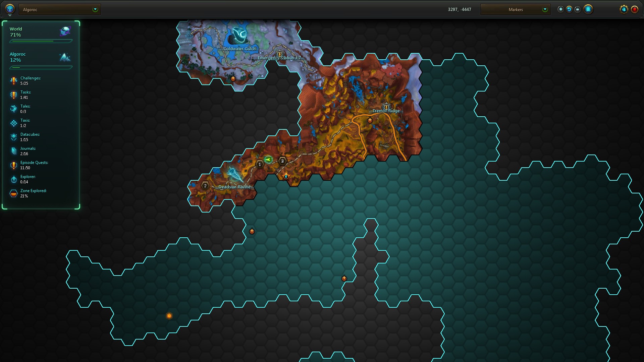Screen dimensions: 644x362
Task: Click the green player position arrow
Action: pos(268,160)
